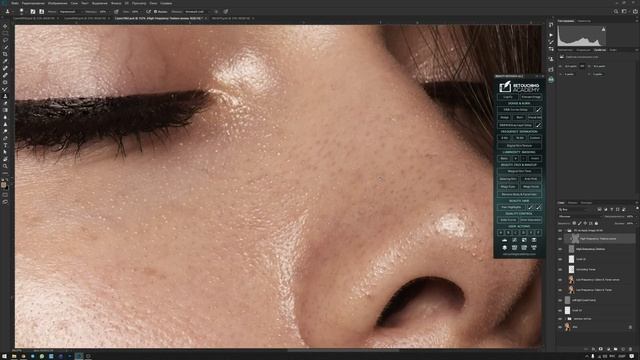Create a new group folder icon in Layers panel
640x360 pixels.
[x=616, y=349]
